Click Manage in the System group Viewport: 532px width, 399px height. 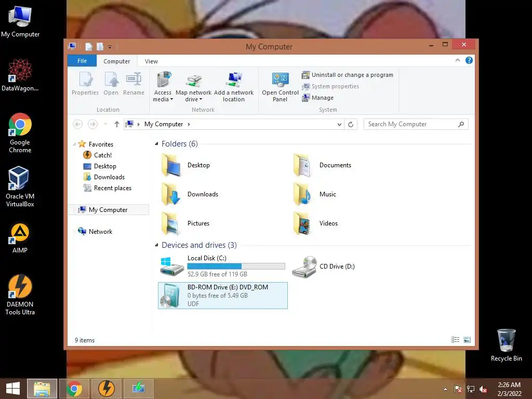[x=318, y=98]
